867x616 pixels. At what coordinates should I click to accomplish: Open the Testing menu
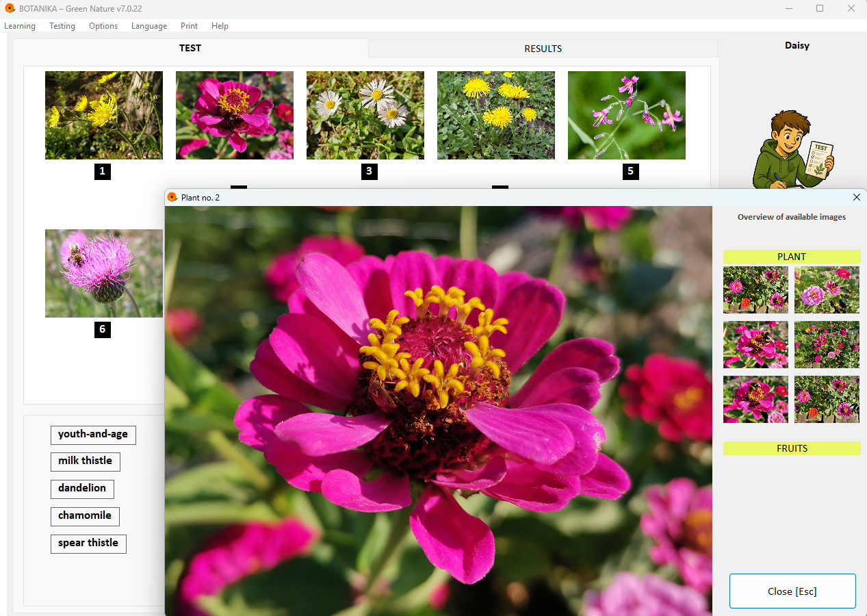tap(62, 26)
